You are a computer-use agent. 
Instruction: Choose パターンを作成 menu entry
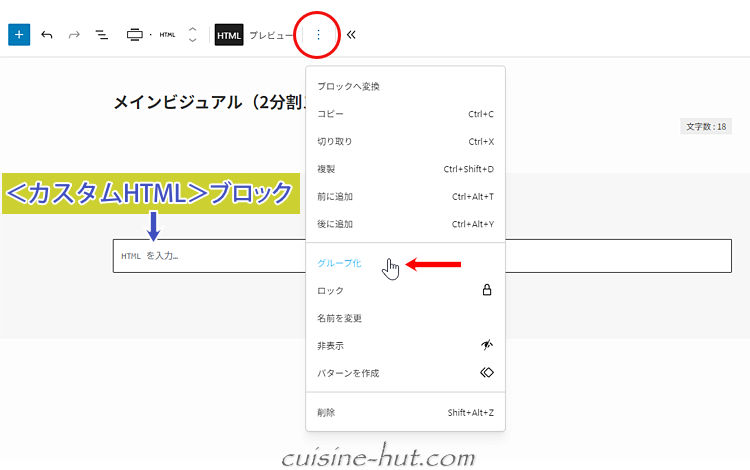pyautogui.click(x=405, y=373)
